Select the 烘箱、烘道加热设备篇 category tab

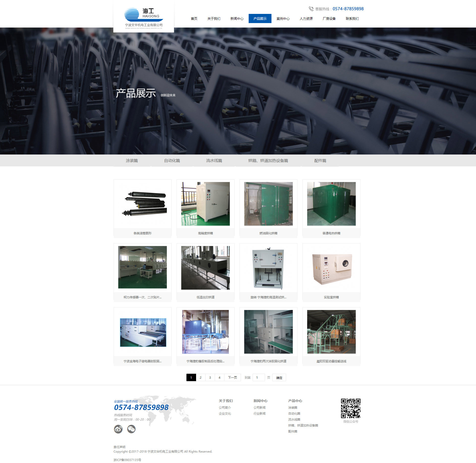tap(268, 161)
